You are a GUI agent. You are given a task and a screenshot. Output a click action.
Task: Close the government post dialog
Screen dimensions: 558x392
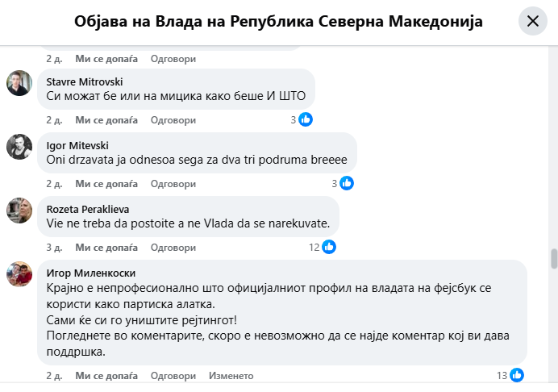532,22
